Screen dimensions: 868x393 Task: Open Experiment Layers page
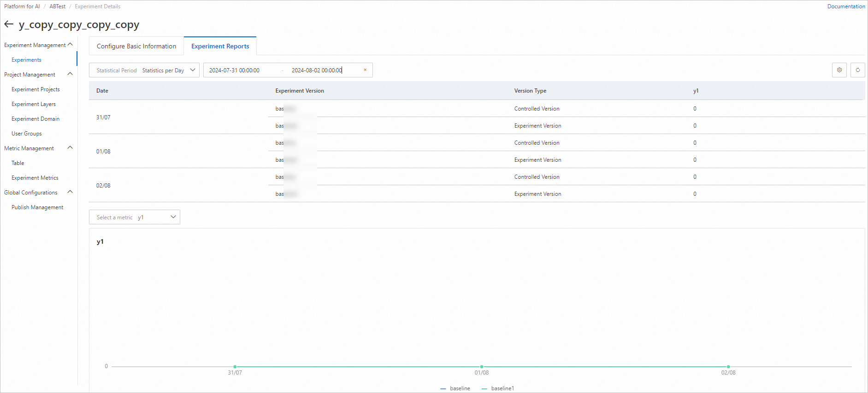pyautogui.click(x=34, y=104)
